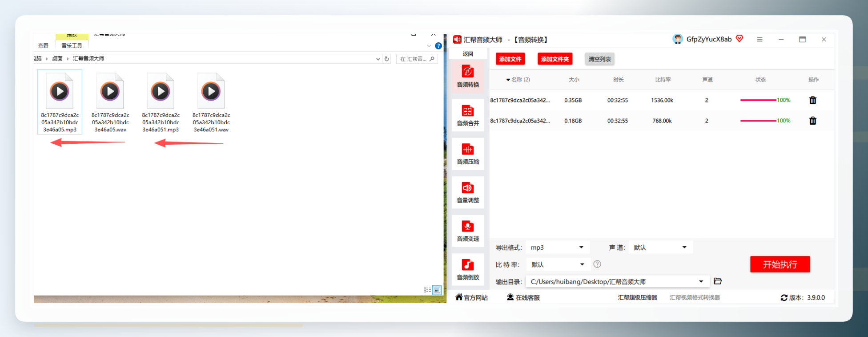Open the 音频合并 audio merge tool
868x337 pixels.
[x=468, y=115]
